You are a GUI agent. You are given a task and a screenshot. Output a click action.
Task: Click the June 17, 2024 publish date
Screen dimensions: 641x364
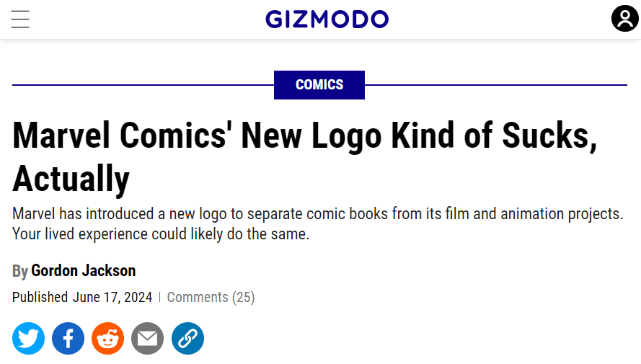[112, 297]
